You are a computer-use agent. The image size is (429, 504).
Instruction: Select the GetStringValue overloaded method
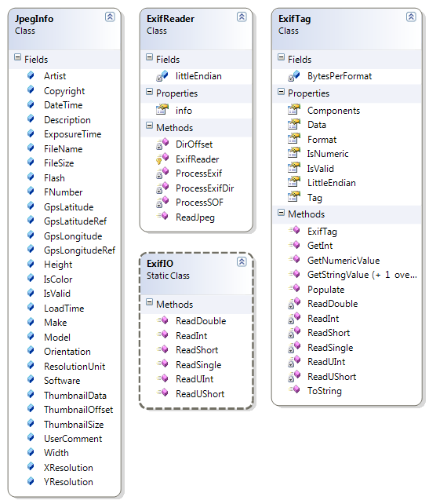coord(362,275)
